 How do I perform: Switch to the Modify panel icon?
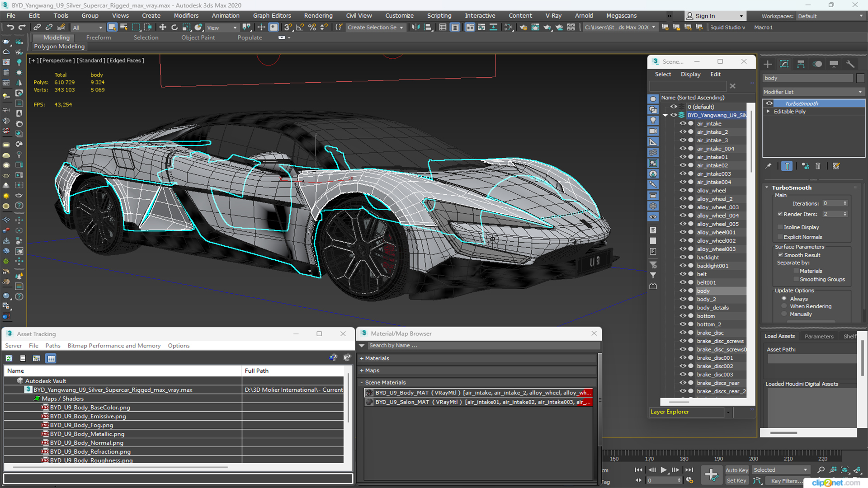tap(784, 64)
